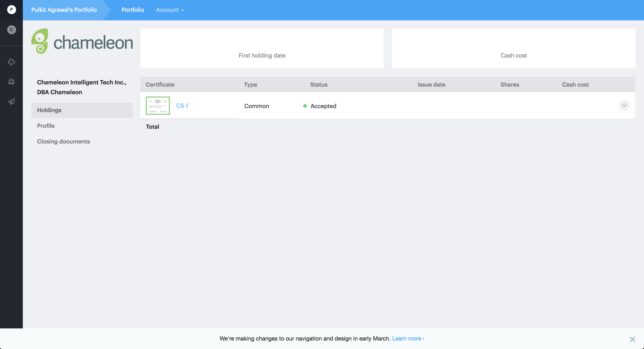
Task: Select Holdings in the side menu
Action: tap(82, 110)
